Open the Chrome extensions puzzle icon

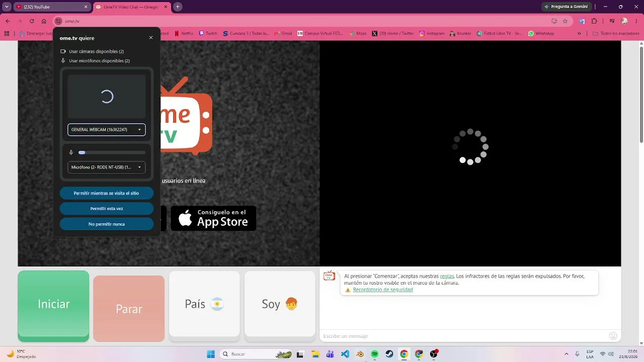coord(594,21)
